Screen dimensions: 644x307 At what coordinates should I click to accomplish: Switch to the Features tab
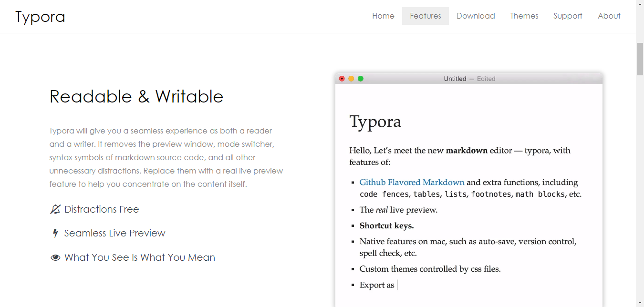click(425, 16)
